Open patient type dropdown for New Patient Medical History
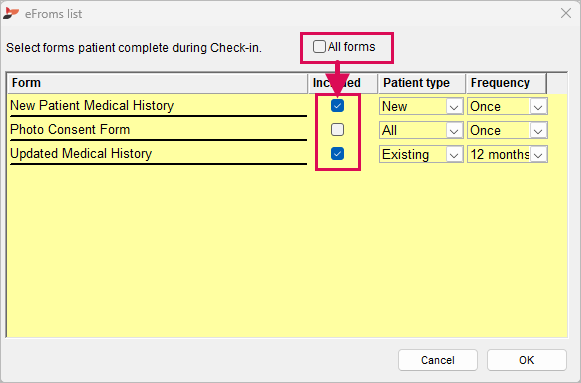Screen dimensions: 581x383 421,107
